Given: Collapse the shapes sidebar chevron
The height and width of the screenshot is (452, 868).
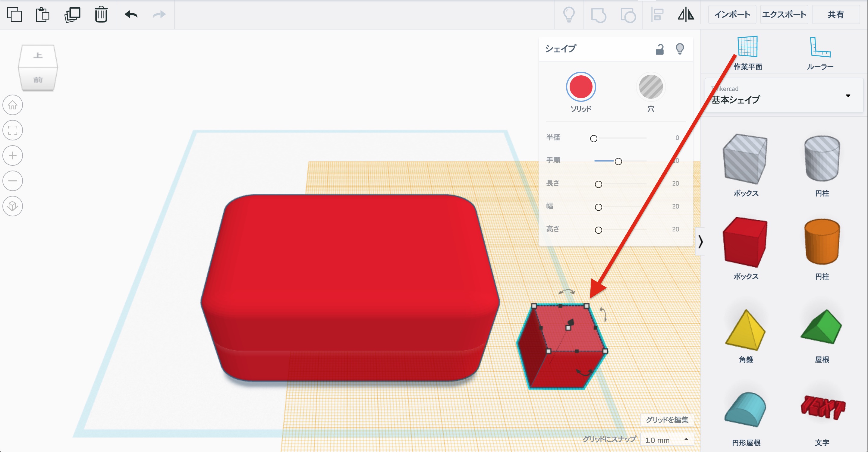Looking at the screenshot, I should click(x=700, y=241).
